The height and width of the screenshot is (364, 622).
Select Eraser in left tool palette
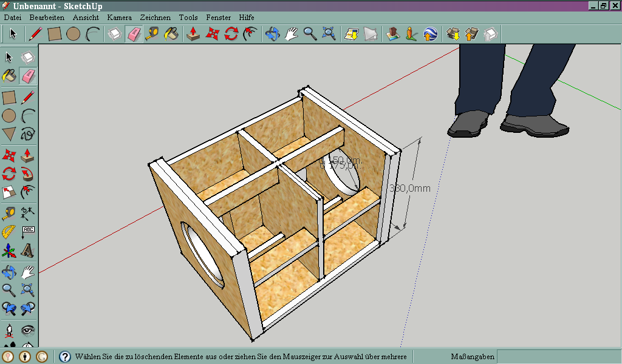(28, 76)
